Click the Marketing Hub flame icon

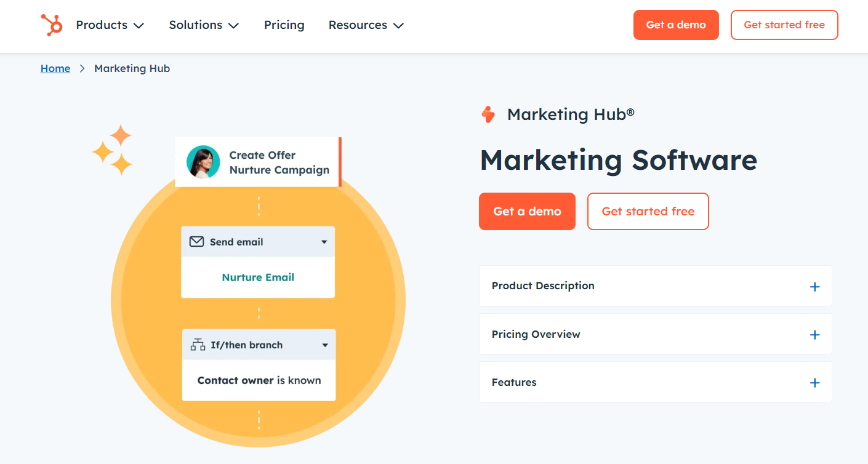click(x=488, y=114)
